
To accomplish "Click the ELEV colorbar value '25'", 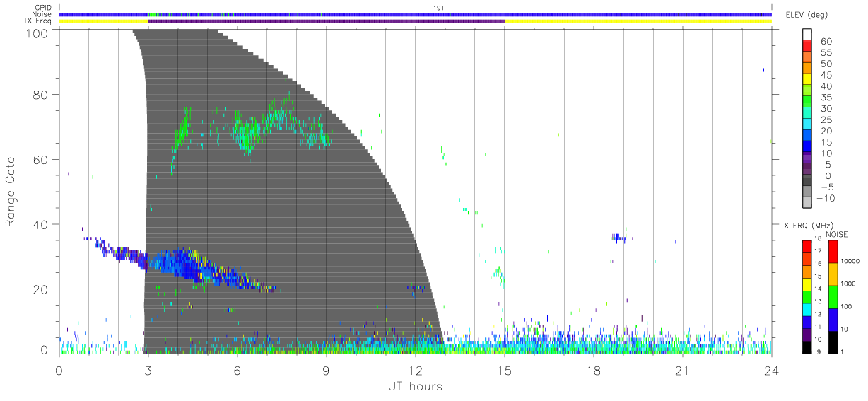I will pyautogui.click(x=826, y=120).
